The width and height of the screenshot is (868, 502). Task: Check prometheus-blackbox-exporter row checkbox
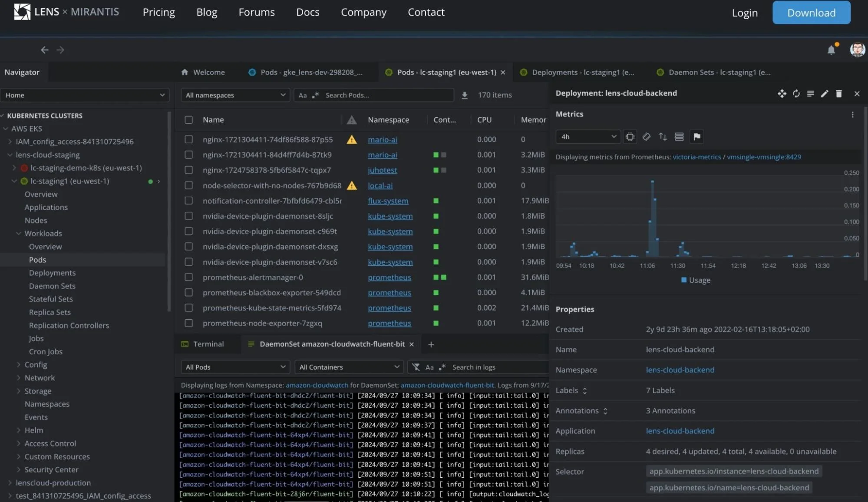(x=188, y=293)
